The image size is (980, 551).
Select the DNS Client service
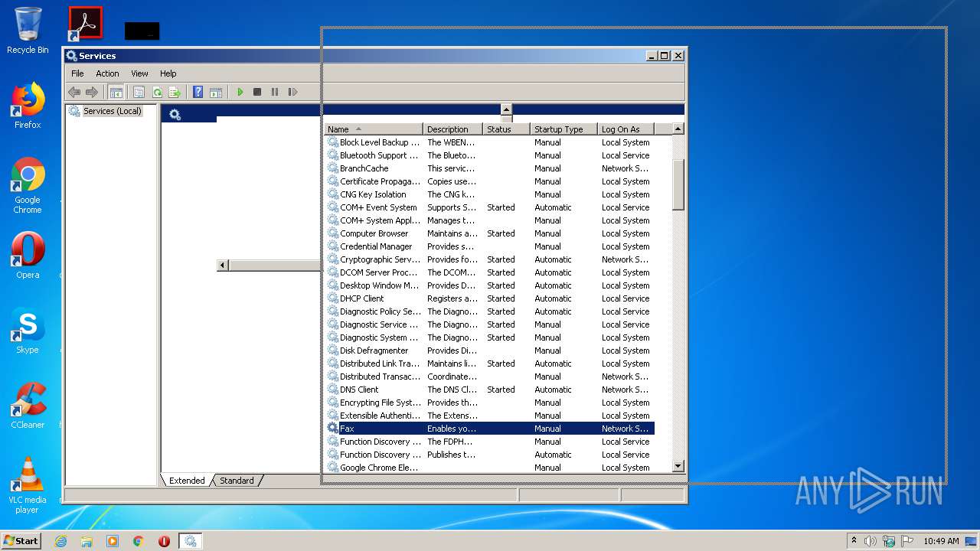click(x=490, y=390)
